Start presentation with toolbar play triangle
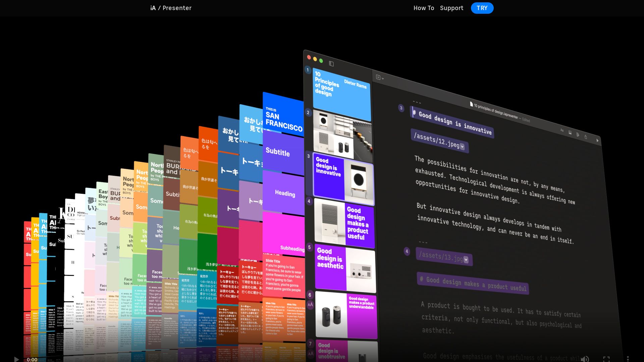 (597, 140)
